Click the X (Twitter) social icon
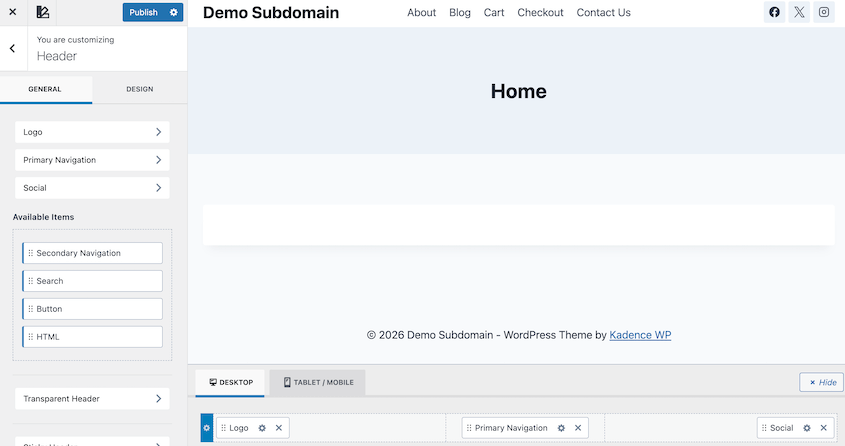845x446 pixels. coord(799,12)
